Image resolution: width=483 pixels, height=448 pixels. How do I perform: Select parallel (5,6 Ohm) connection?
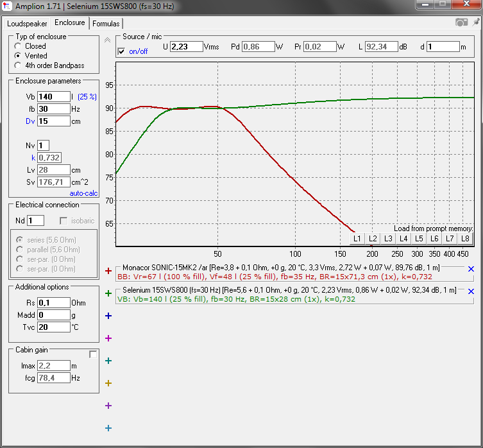point(20,250)
